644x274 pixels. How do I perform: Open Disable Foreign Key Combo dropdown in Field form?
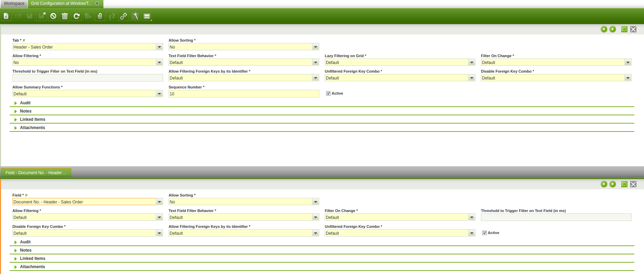coord(159,233)
